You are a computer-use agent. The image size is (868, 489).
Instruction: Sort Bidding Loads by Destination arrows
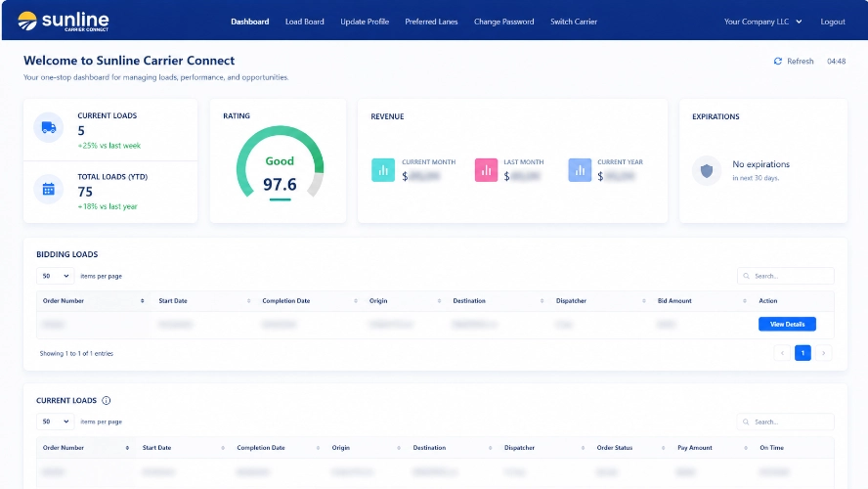click(542, 300)
